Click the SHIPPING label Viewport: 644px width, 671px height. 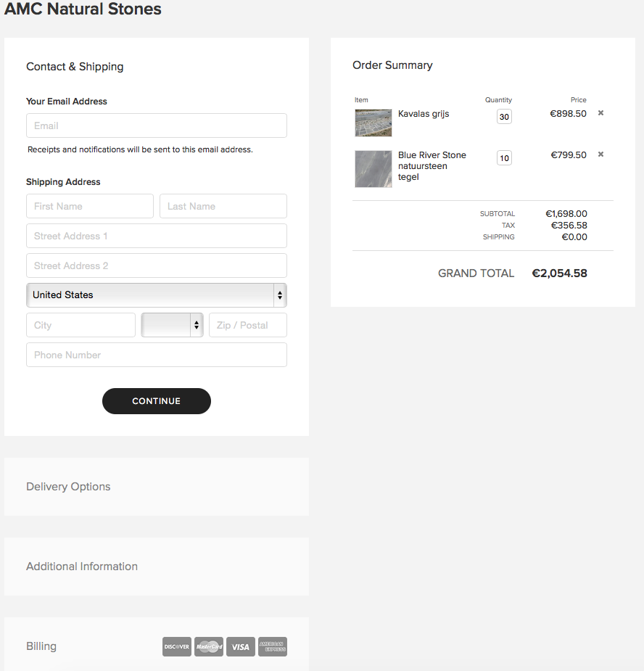tap(498, 236)
